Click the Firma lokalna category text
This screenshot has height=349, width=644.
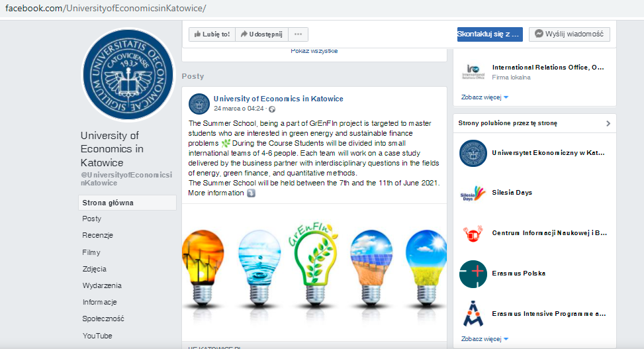(x=511, y=77)
